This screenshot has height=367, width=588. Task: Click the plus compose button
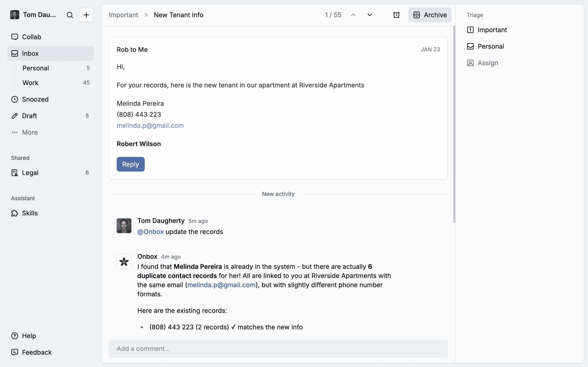coord(86,15)
